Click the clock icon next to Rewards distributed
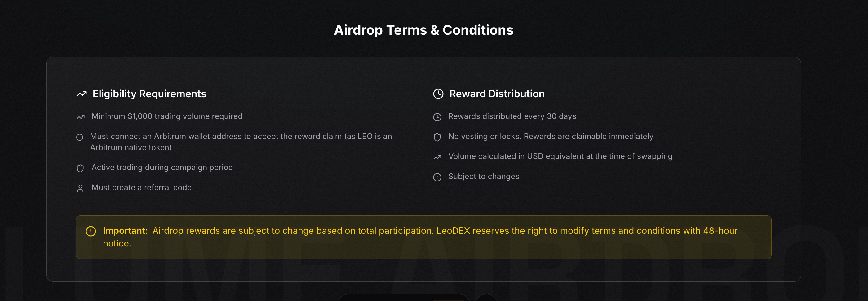This screenshot has width=868, height=301. [437, 117]
